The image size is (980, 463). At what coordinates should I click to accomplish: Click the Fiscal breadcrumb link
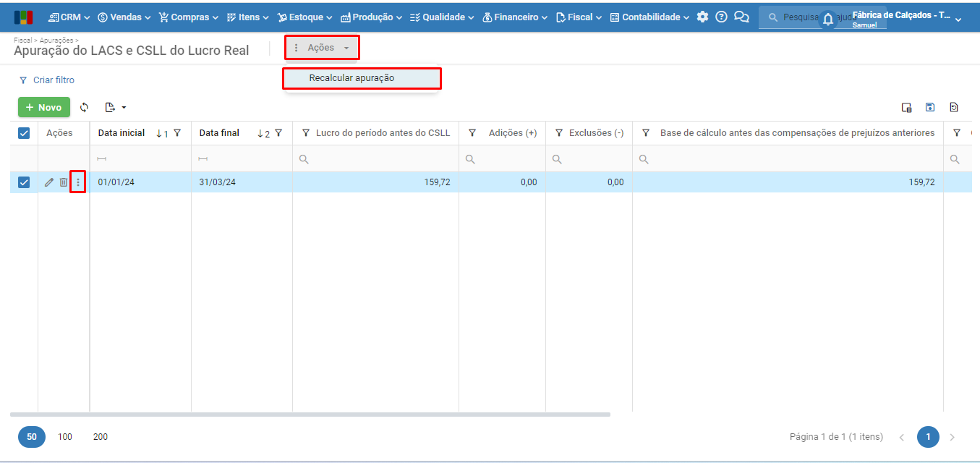coord(22,41)
